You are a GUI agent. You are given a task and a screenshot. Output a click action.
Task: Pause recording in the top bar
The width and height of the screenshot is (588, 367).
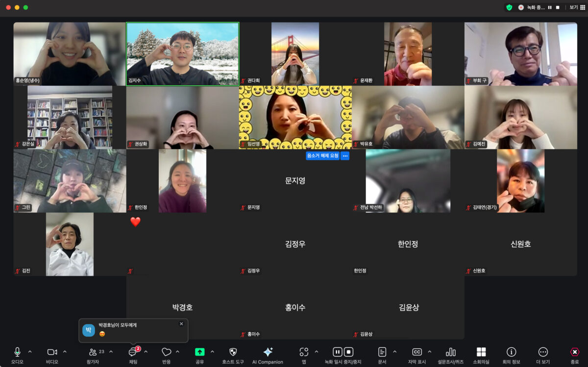click(550, 7)
